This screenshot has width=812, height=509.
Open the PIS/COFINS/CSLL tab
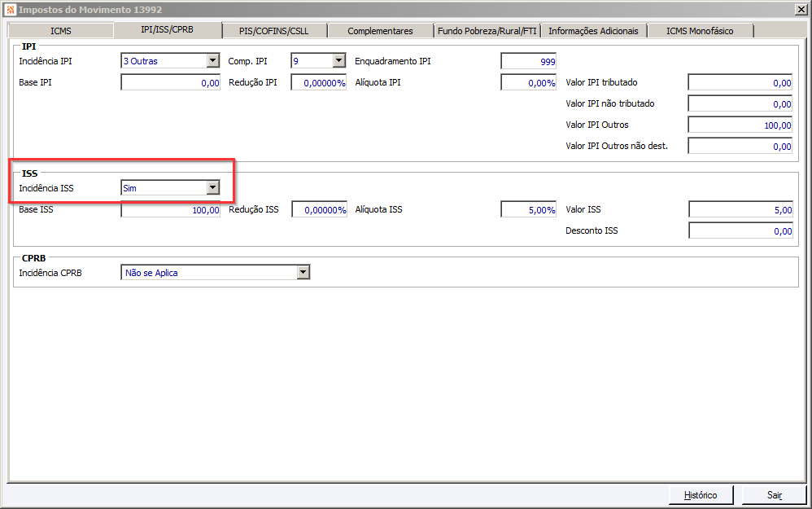pyautogui.click(x=274, y=31)
